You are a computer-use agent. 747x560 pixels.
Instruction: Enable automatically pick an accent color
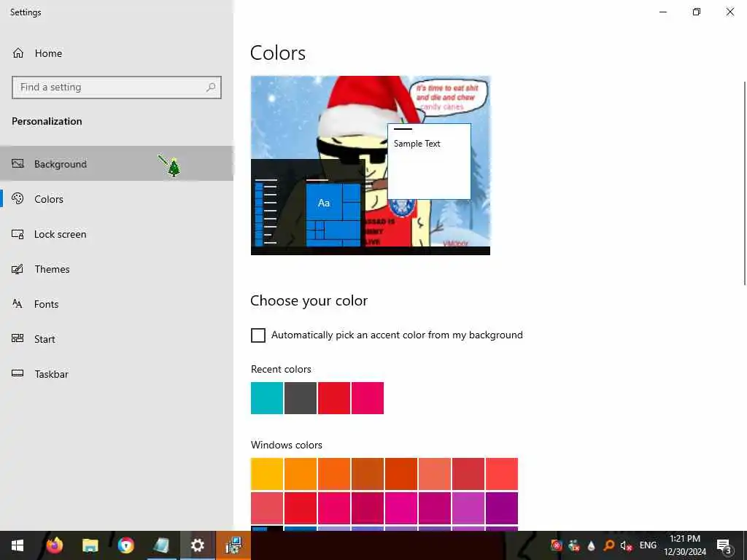click(258, 335)
